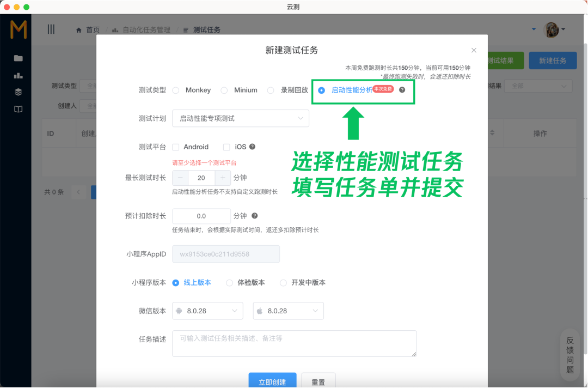Open the Android 微信版本 8.0.28 dropdown
Image resolution: width=588 pixels, height=388 pixels.
(208, 311)
